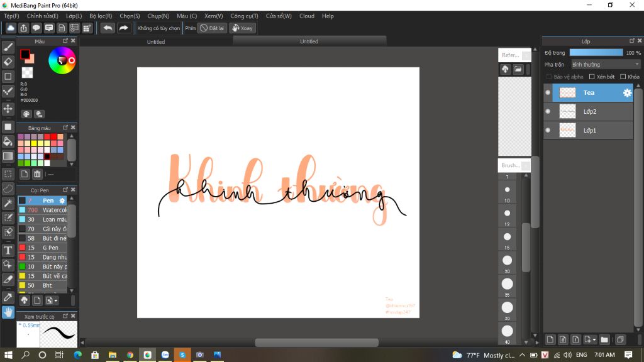Hide the Lớp2 layer

pos(548,112)
